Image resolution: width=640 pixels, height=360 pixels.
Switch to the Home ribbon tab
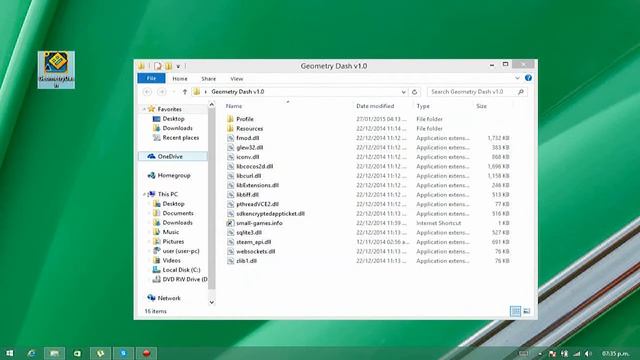(180, 78)
